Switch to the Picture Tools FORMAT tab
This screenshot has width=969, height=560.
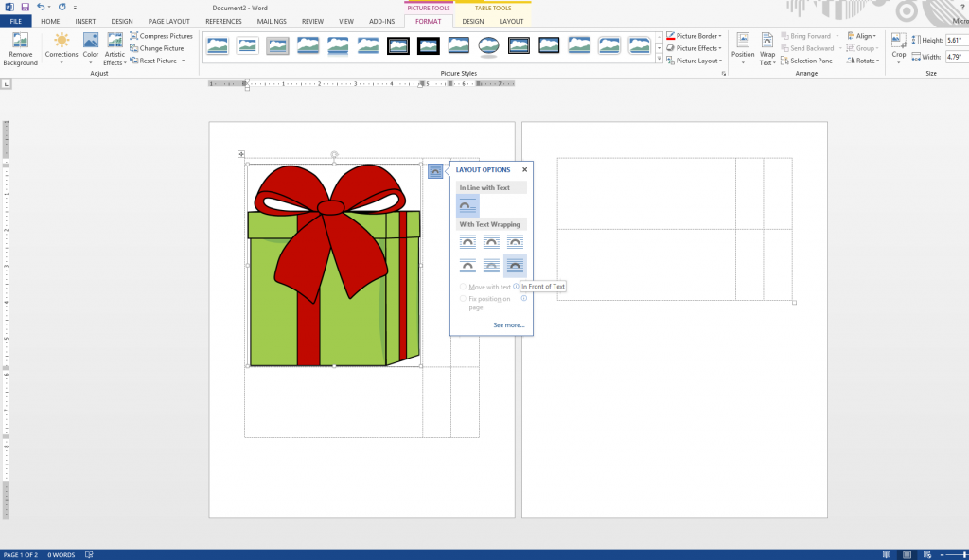(429, 21)
